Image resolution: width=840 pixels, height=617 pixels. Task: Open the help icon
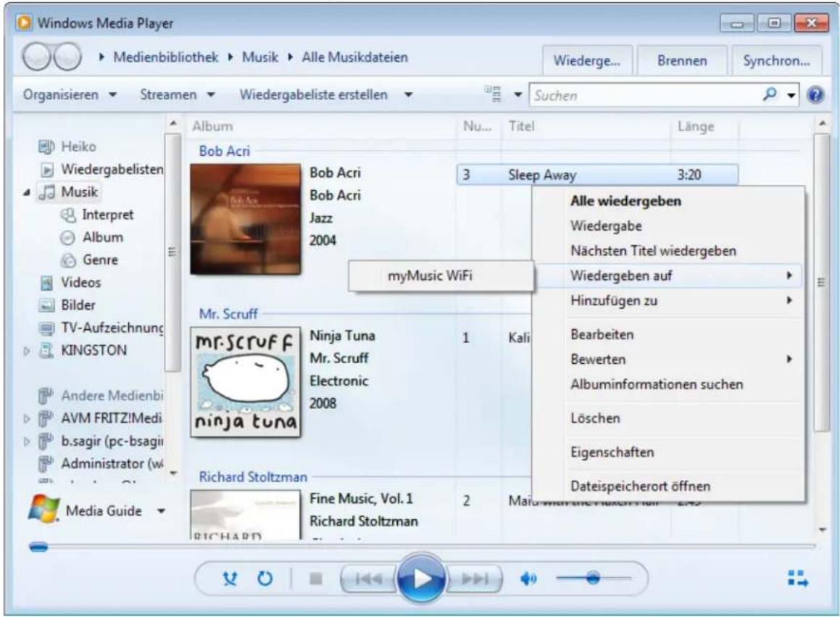pyautogui.click(x=815, y=96)
